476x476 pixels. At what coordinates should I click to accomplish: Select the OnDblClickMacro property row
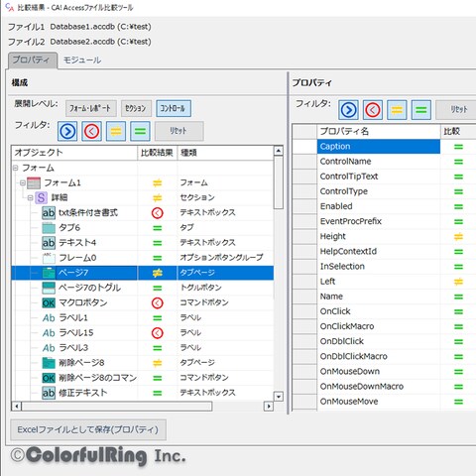coord(379,356)
